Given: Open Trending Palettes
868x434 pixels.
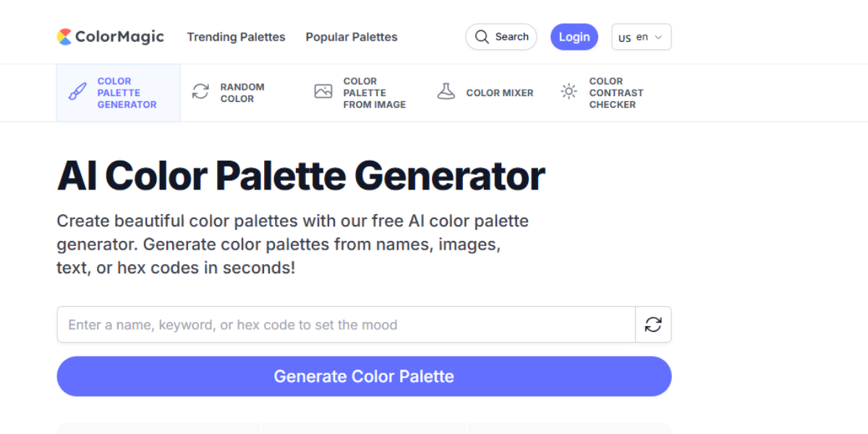Looking at the screenshot, I should click(236, 37).
